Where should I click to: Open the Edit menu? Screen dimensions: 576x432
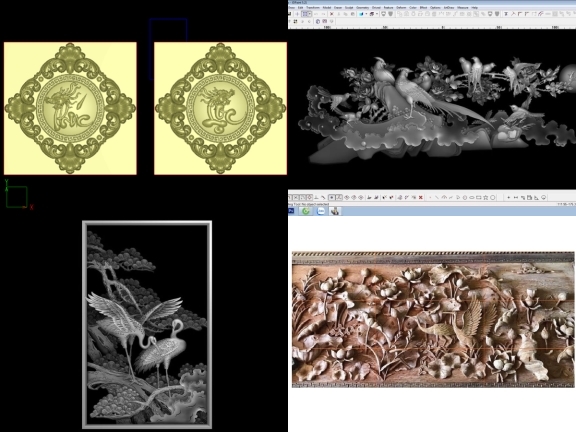(x=300, y=7)
